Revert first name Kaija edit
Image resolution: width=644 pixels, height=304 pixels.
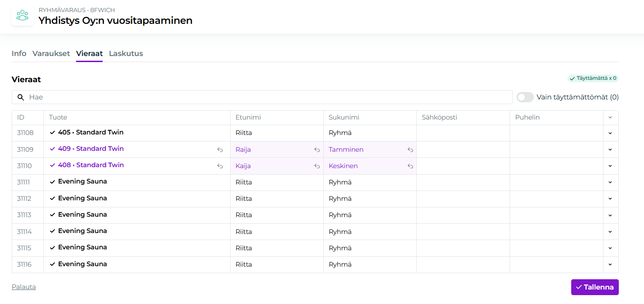pos(317,166)
